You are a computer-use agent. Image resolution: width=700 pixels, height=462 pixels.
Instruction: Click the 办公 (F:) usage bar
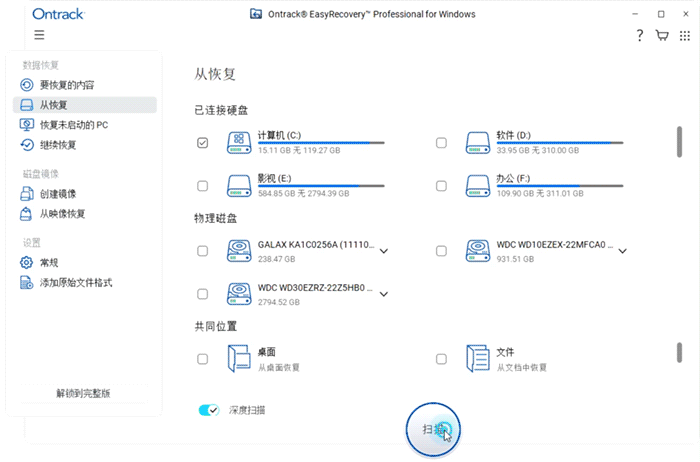560,186
